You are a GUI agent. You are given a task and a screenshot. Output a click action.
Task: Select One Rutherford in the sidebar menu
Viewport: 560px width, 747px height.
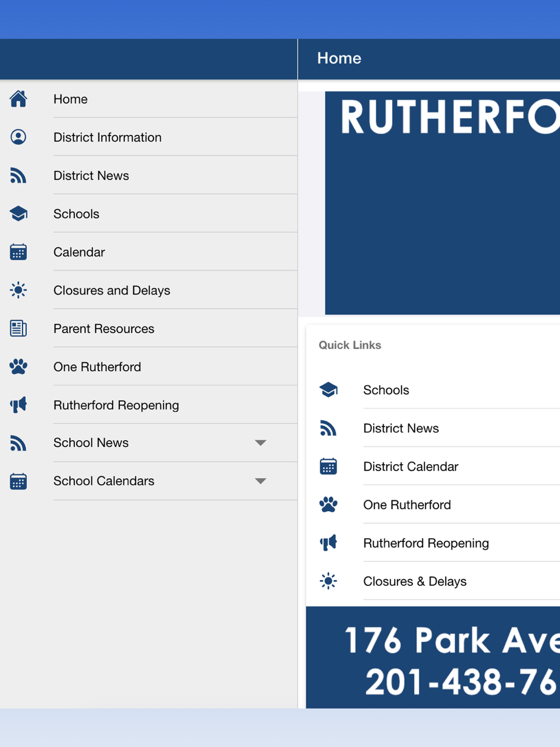pos(148,367)
